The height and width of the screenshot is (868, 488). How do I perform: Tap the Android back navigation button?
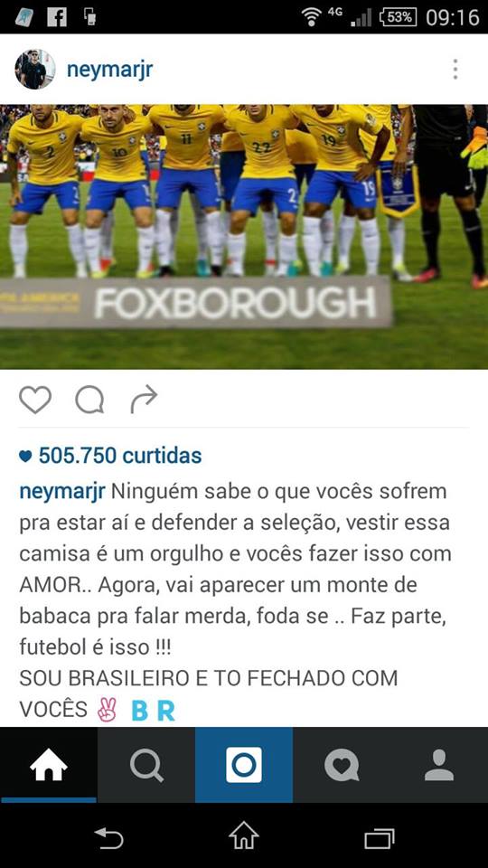[x=108, y=837]
